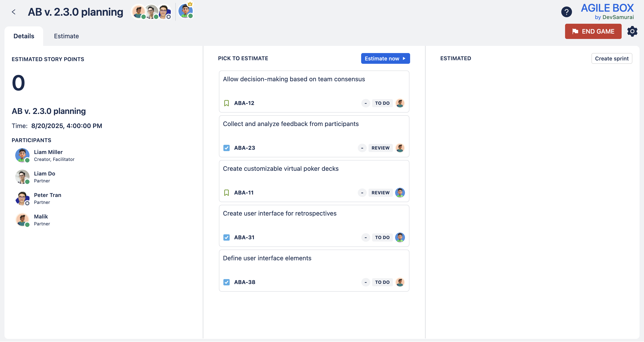Click the blue task checkbox icon on ABA-38
This screenshot has height=342, width=644.
pyautogui.click(x=226, y=282)
